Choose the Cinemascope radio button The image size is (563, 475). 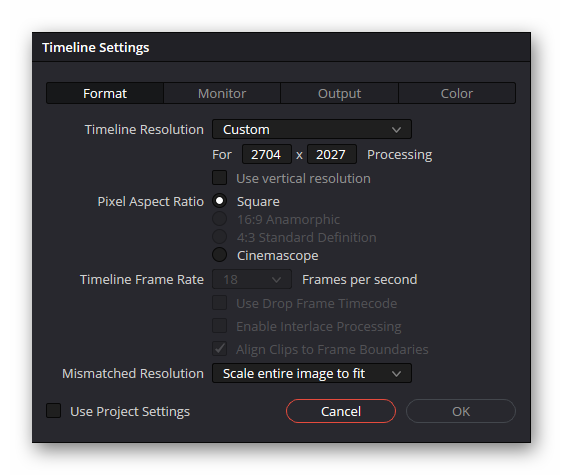[219, 255]
